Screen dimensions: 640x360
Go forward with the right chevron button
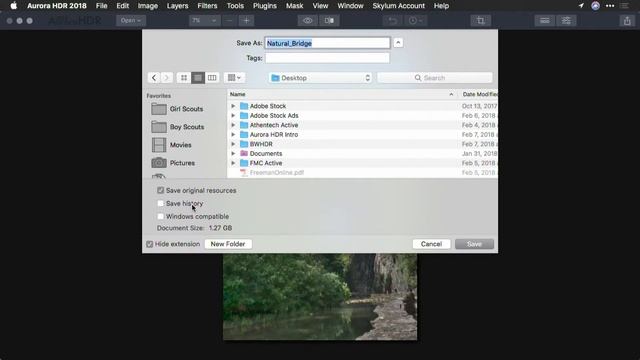(x=167, y=78)
